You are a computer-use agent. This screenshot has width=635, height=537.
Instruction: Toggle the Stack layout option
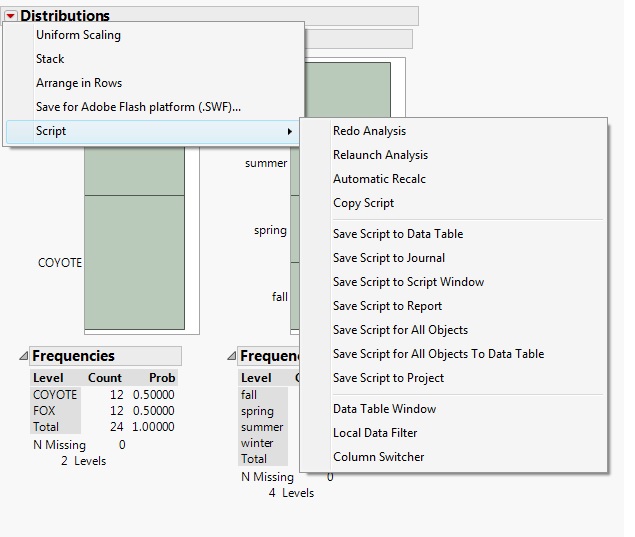tap(50, 59)
